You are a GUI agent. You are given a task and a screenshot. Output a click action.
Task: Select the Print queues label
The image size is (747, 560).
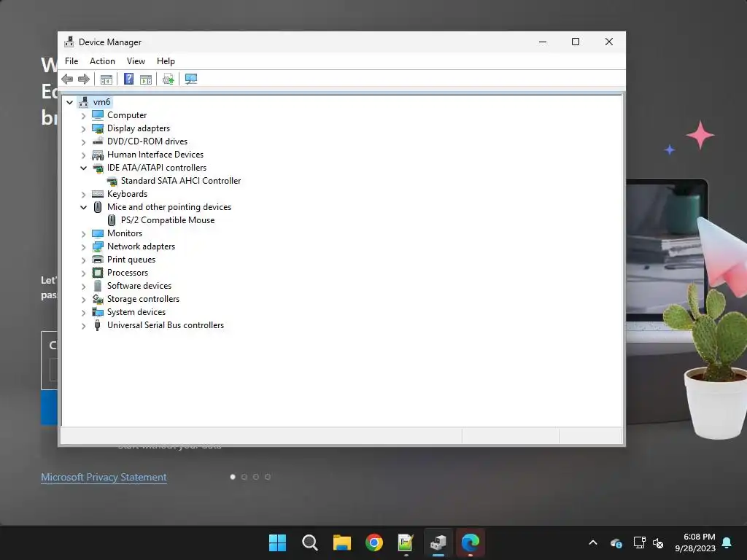pos(131,260)
